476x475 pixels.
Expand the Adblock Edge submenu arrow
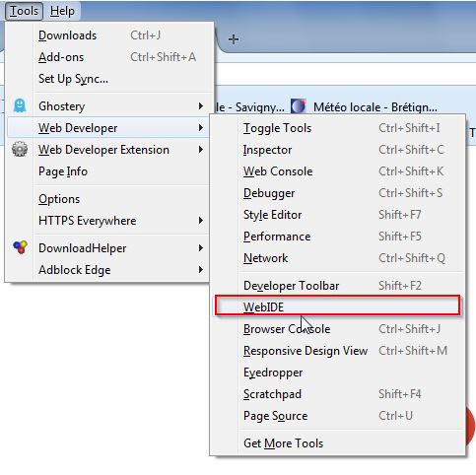tap(201, 270)
